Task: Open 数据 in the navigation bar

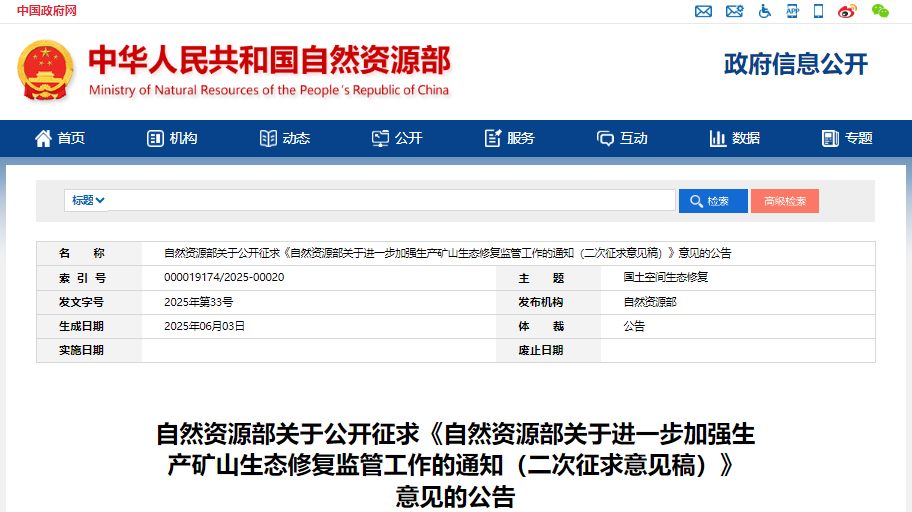Action: pos(734,138)
